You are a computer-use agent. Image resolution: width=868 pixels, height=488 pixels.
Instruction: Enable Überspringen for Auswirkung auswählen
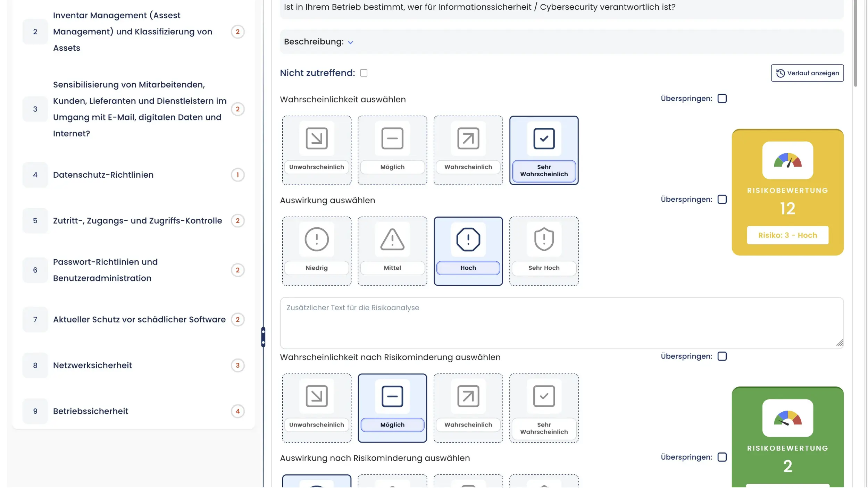tap(722, 200)
